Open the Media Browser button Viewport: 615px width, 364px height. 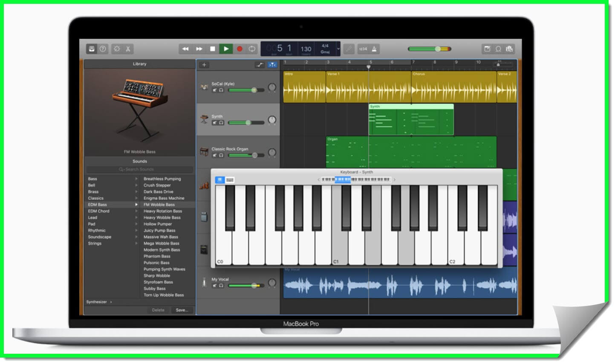click(x=509, y=49)
